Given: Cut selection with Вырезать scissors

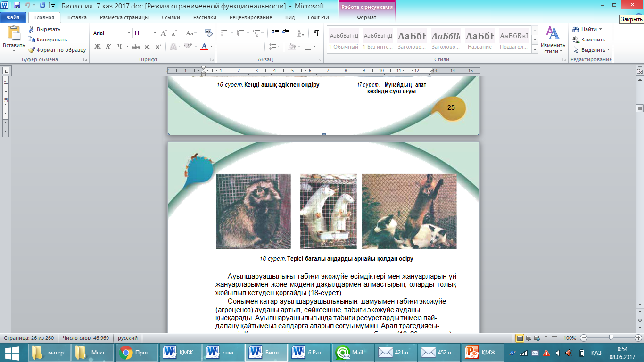Looking at the screenshot, I should pos(44,29).
